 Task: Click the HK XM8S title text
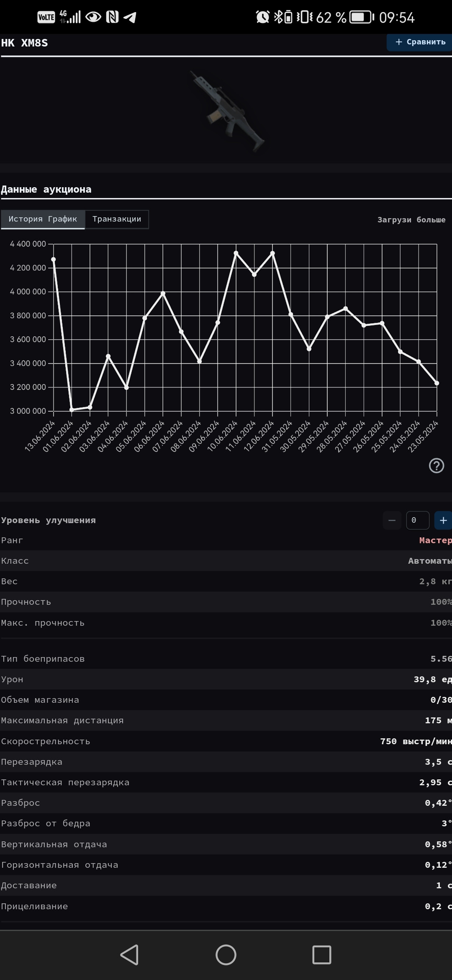(25, 43)
